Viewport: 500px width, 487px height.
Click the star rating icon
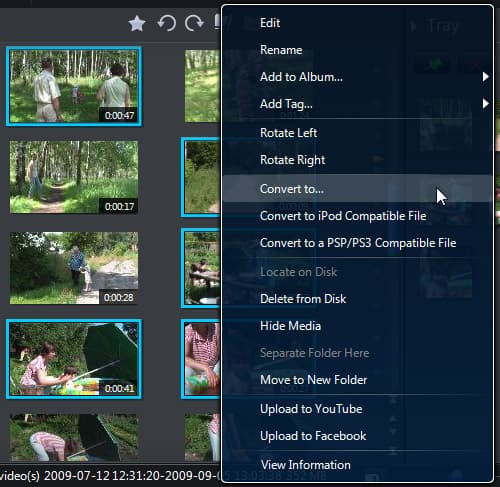click(x=137, y=24)
